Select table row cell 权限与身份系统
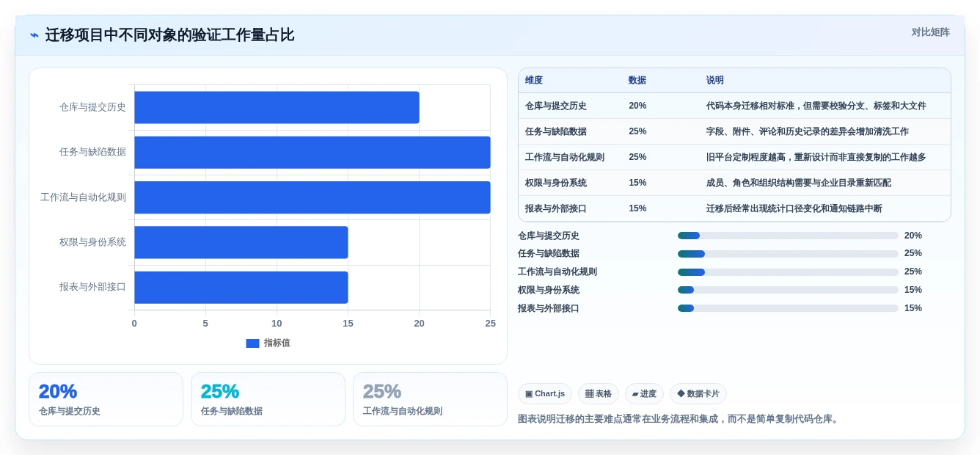 556,183
